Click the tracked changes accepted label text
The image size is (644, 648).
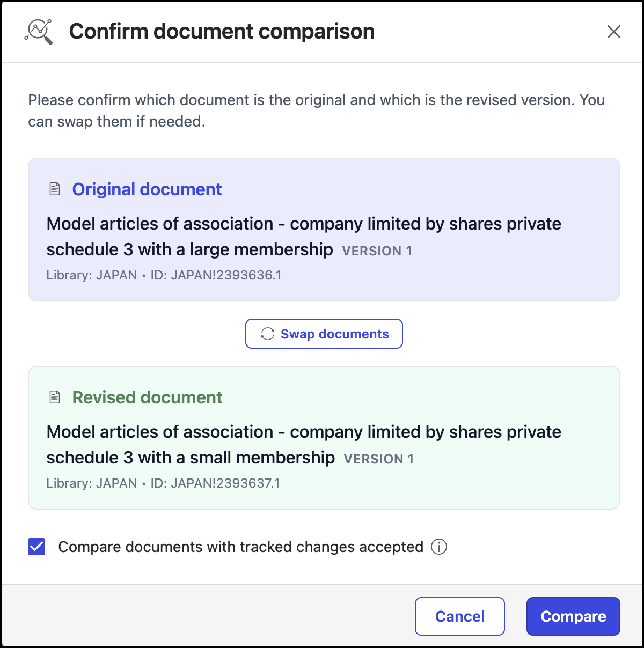click(x=240, y=547)
